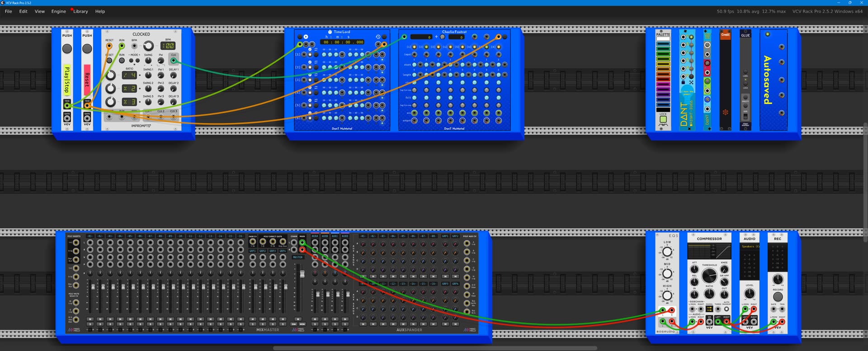Click the plus icon on Charlie Foxtrot
868x351 pixels.
(x=436, y=37)
